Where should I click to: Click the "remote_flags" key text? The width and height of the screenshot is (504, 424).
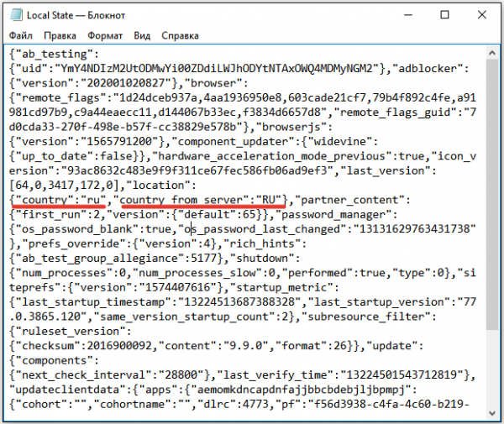[60, 97]
